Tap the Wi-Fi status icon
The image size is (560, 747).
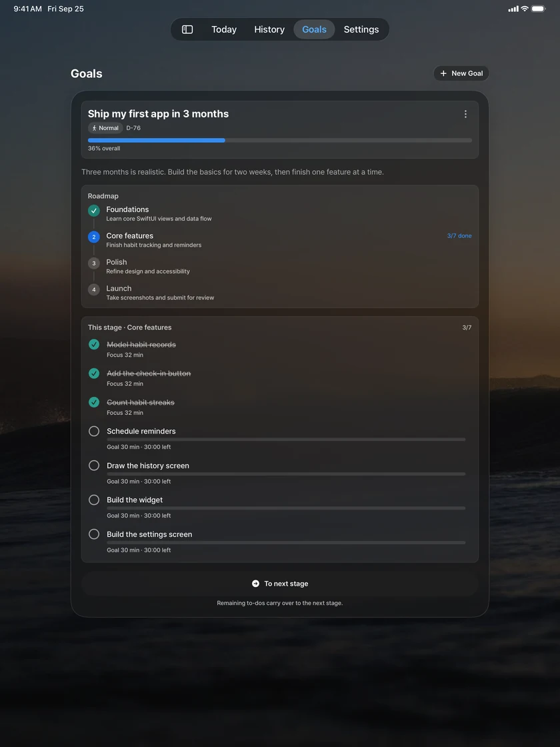(525, 9)
